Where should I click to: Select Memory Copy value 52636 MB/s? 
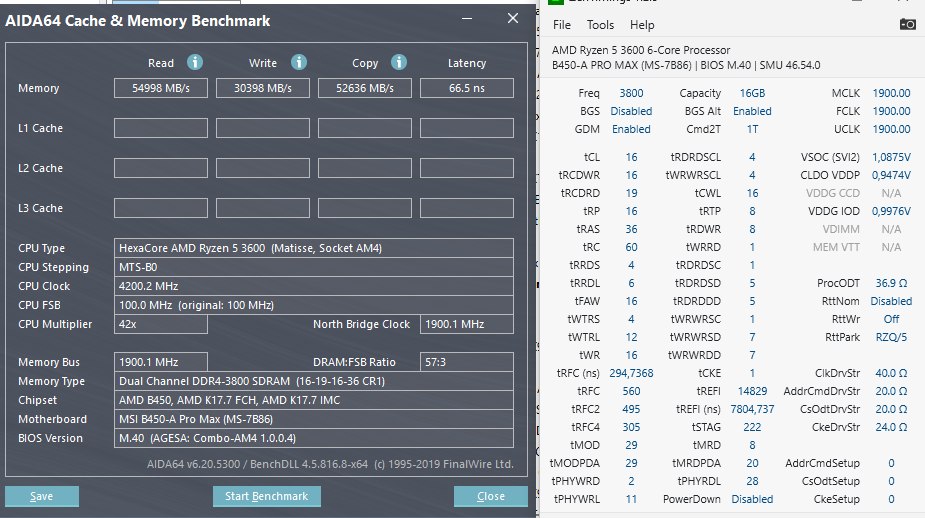point(365,88)
